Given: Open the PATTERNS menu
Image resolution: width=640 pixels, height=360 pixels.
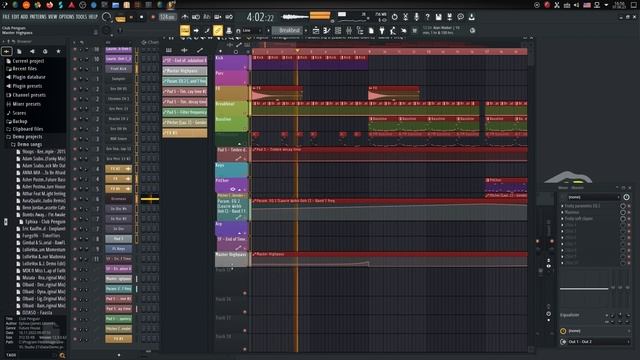Looking at the screenshot, I should [38, 17].
